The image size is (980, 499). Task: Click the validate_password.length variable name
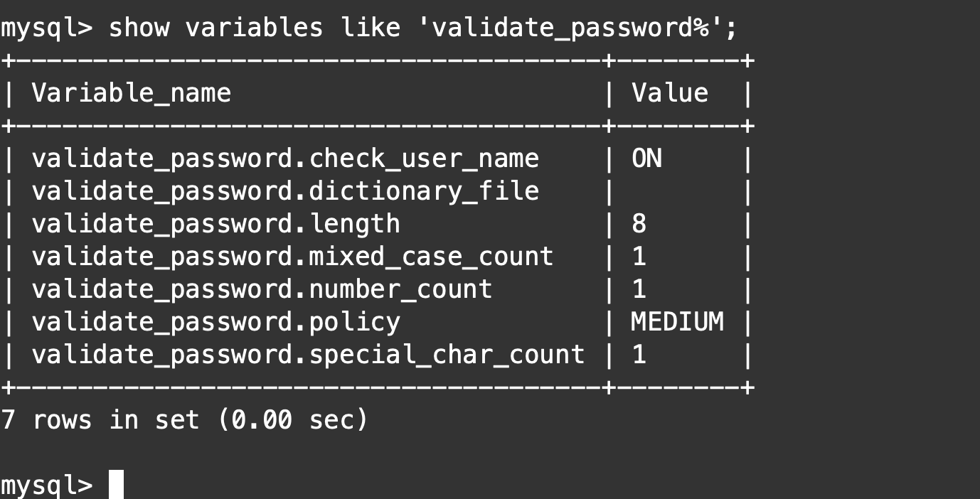215,224
